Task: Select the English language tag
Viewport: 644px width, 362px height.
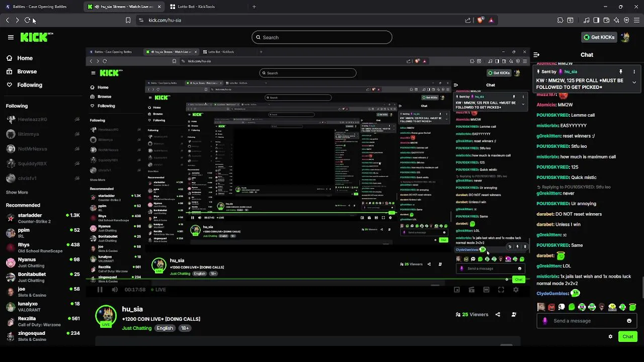Action: coord(165,328)
